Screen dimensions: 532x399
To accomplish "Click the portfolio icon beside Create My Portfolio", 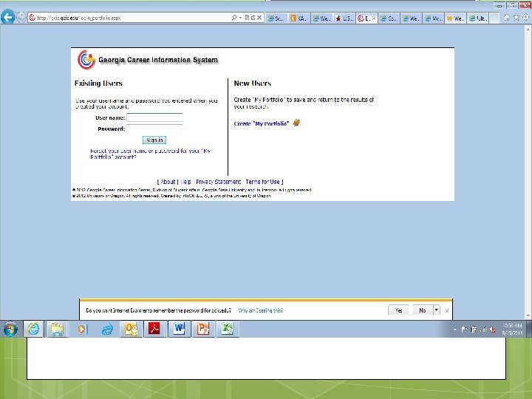I will pyautogui.click(x=296, y=123).
